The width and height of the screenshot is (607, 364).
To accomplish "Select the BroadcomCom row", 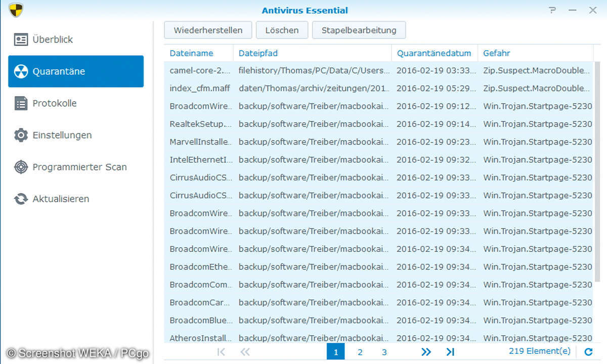I will pos(378,285).
